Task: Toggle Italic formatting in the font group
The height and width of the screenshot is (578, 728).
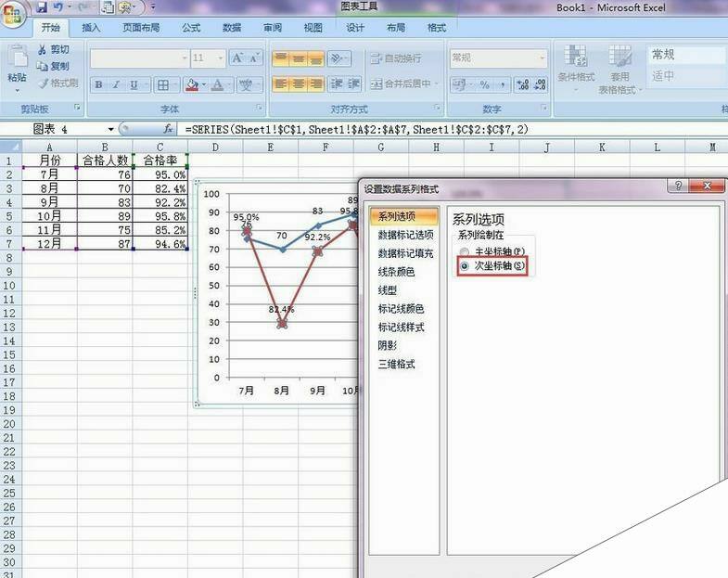Action: (116, 85)
